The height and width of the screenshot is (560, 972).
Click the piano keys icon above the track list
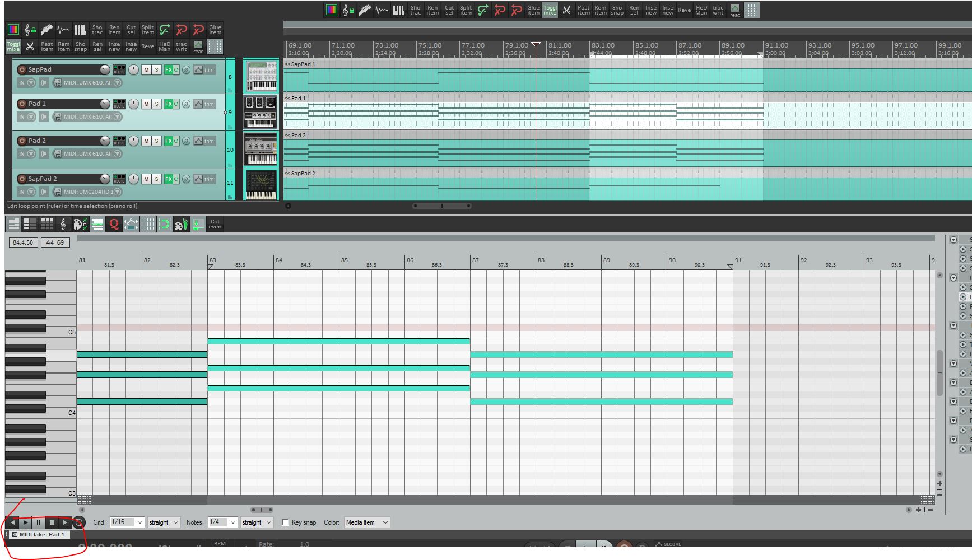tap(81, 30)
